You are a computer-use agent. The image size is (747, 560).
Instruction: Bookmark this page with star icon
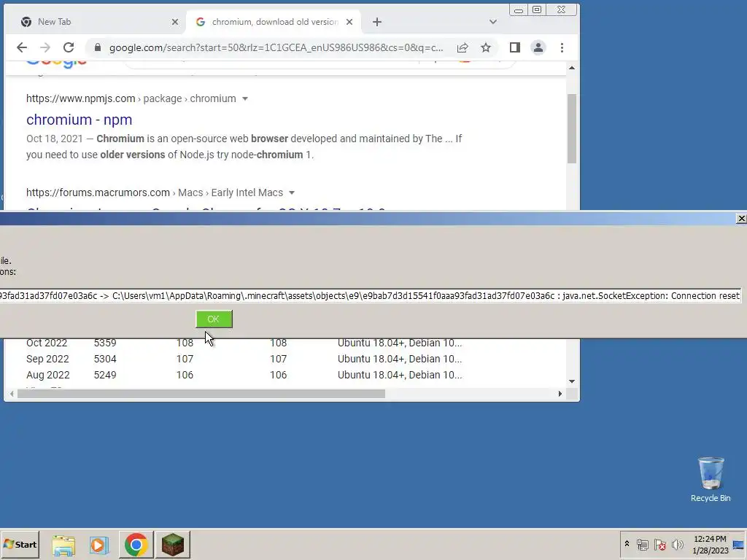(x=485, y=47)
